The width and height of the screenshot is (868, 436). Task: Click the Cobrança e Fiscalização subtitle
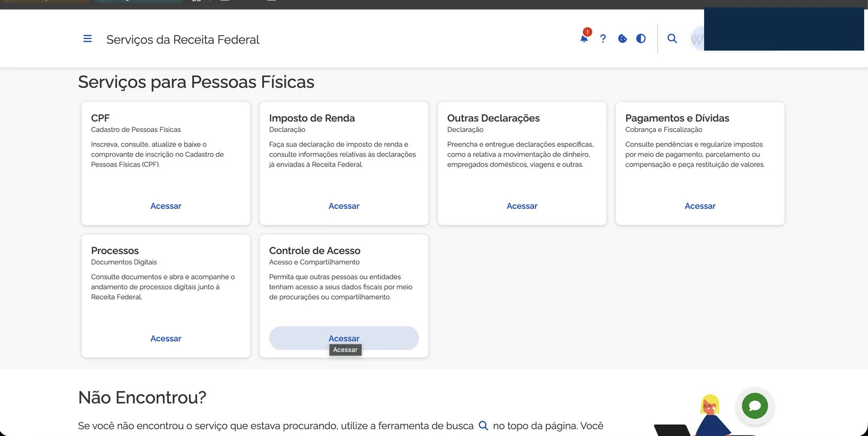[x=663, y=130]
